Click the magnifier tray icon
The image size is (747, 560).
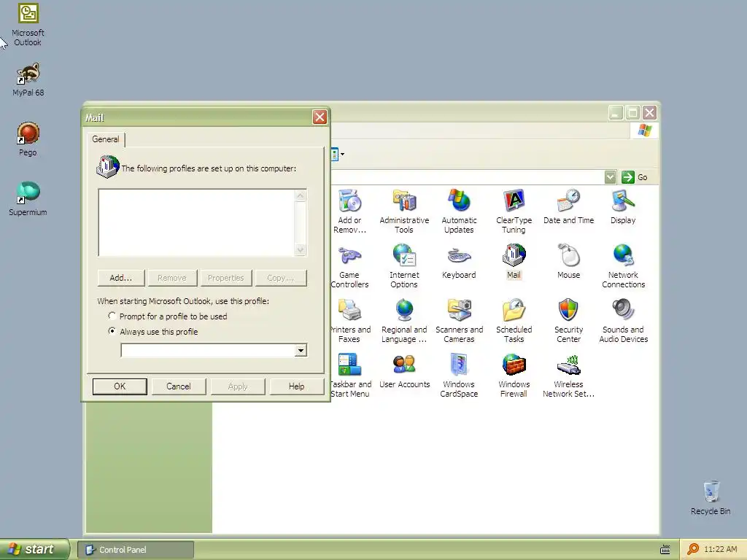pos(693,549)
